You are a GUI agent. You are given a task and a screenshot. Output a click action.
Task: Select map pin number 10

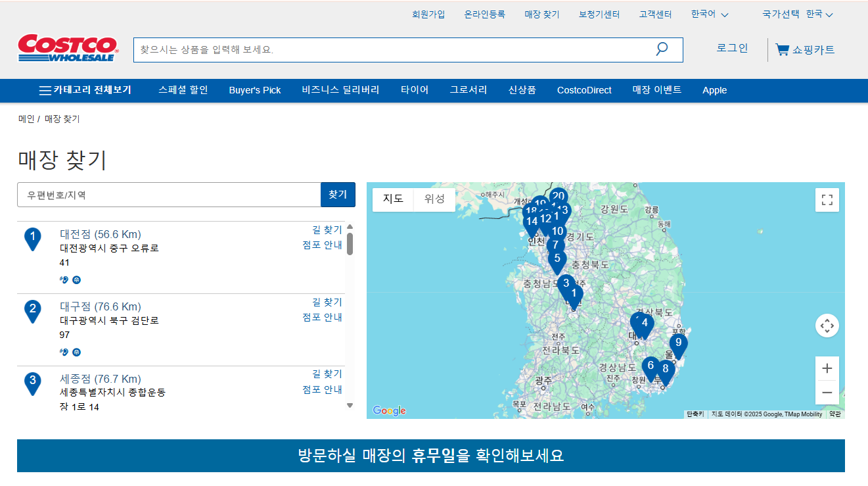[557, 232]
